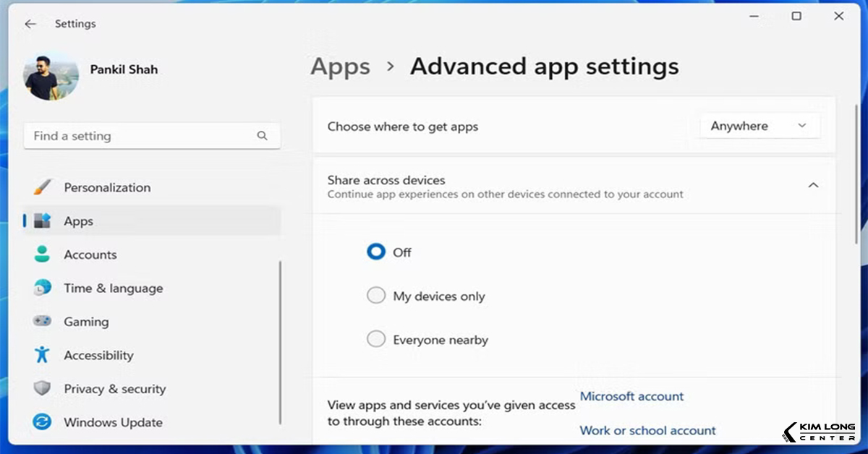Viewport: 868px width, 454px height.
Task: Click the Gaming controller icon
Action: click(42, 322)
